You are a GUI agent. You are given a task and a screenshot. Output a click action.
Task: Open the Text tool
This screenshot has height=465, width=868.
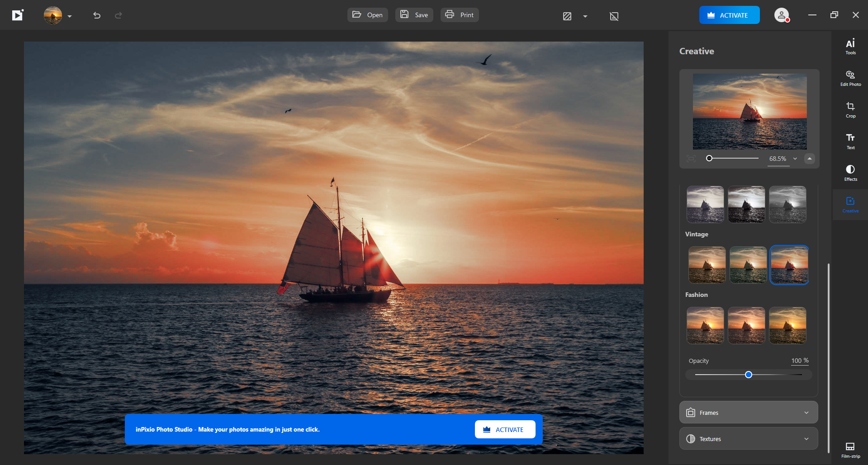850,140
